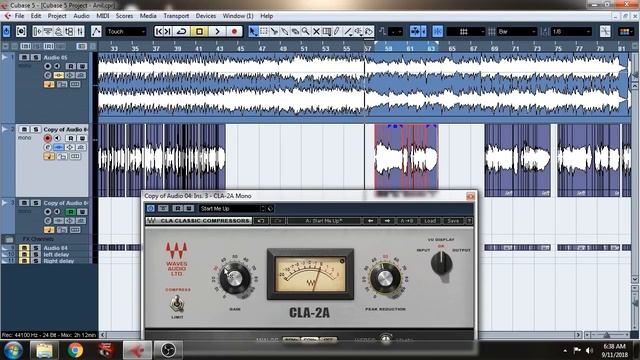The image size is (640, 360).
Task: Select the Zoom magnifier tool
Action: (x=305, y=31)
